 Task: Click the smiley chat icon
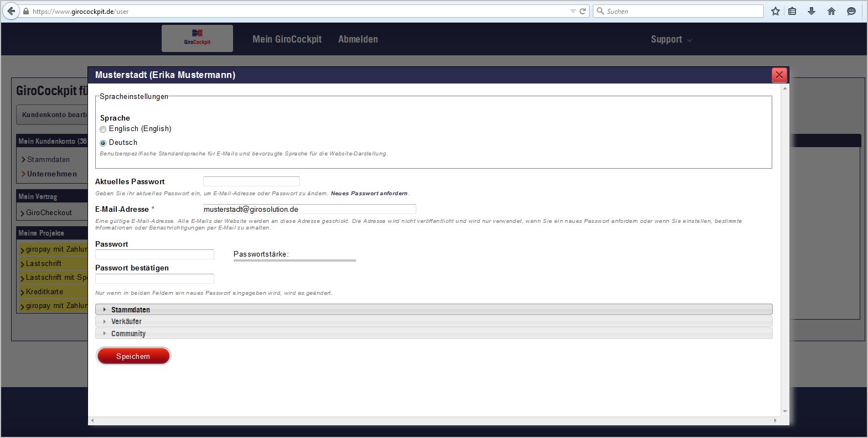tap(851, 11)
